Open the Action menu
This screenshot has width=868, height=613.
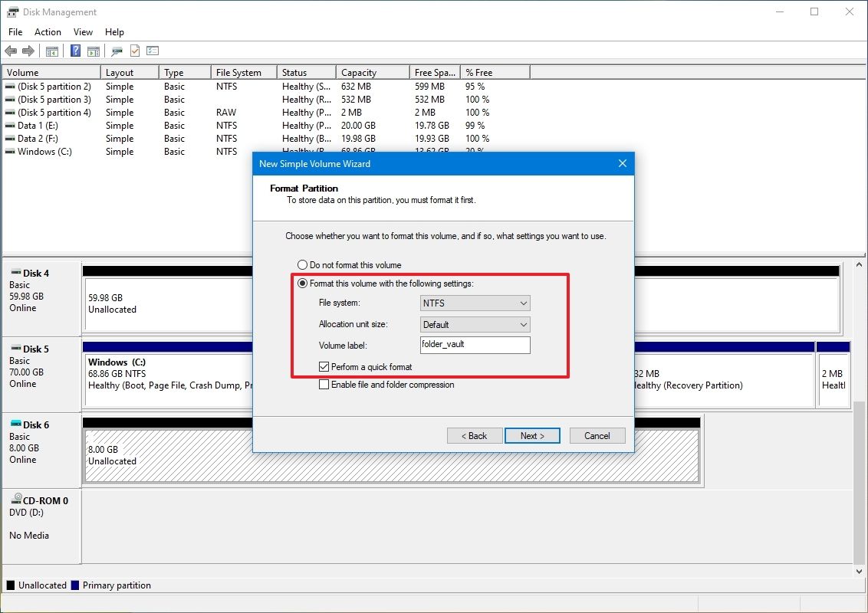click(48, 32)
